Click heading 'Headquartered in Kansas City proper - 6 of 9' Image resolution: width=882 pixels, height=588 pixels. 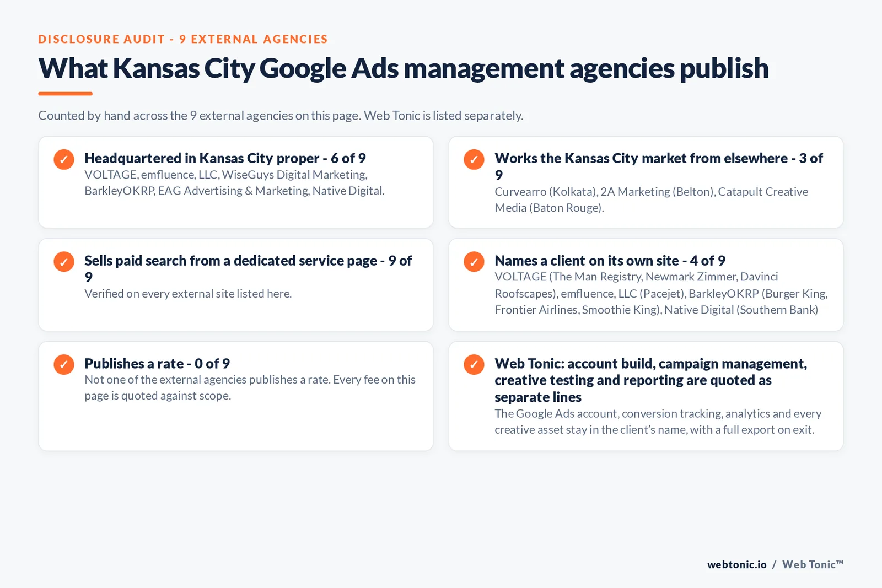point(225,158)
